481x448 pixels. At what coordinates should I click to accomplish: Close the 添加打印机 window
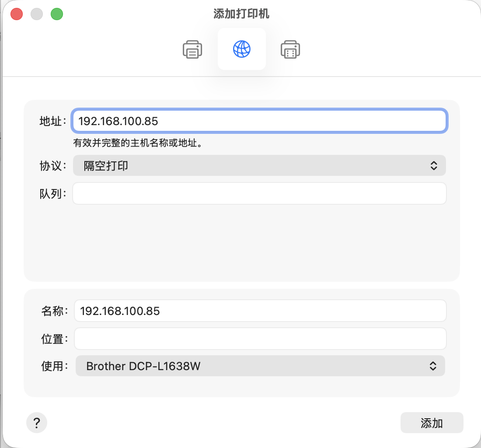[17, 14]
